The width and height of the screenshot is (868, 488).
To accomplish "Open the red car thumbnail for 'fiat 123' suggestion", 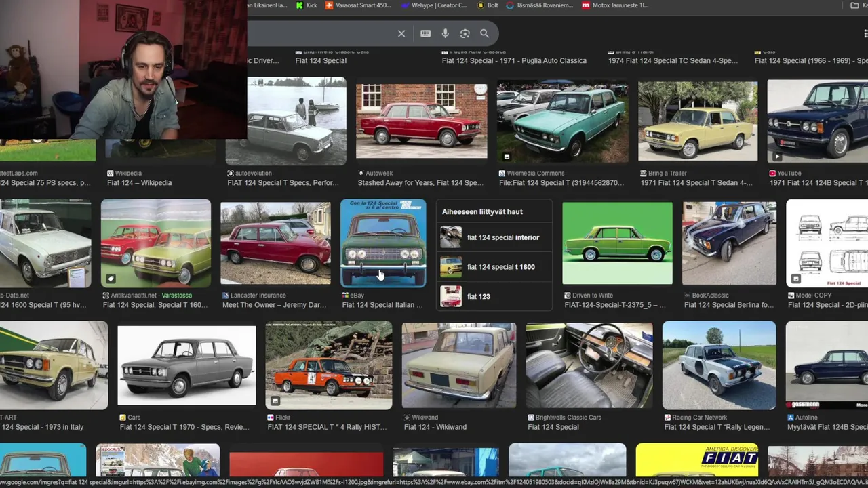I will pyautogui.click(x=451, y=296).
